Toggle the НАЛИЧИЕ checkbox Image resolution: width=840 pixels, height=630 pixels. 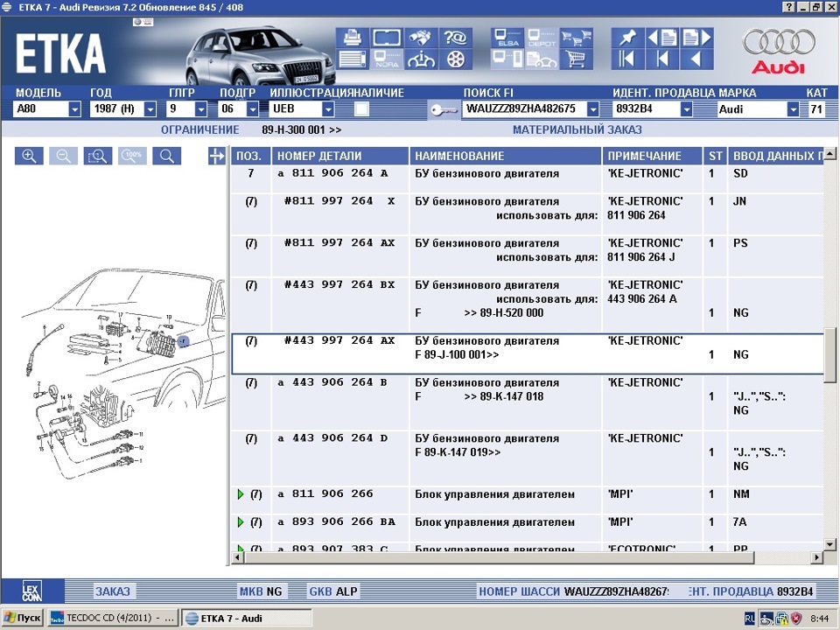pyautogui.click(x=361, y=109)
